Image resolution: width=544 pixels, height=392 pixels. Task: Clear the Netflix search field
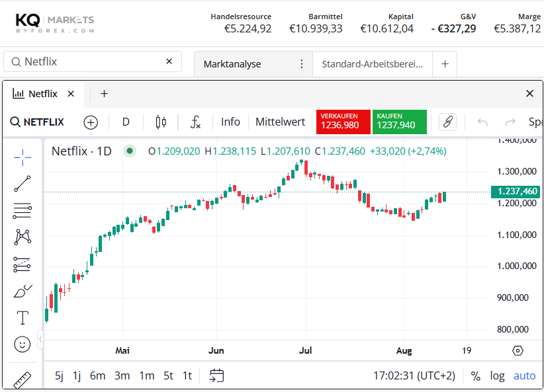coord(169,61)
